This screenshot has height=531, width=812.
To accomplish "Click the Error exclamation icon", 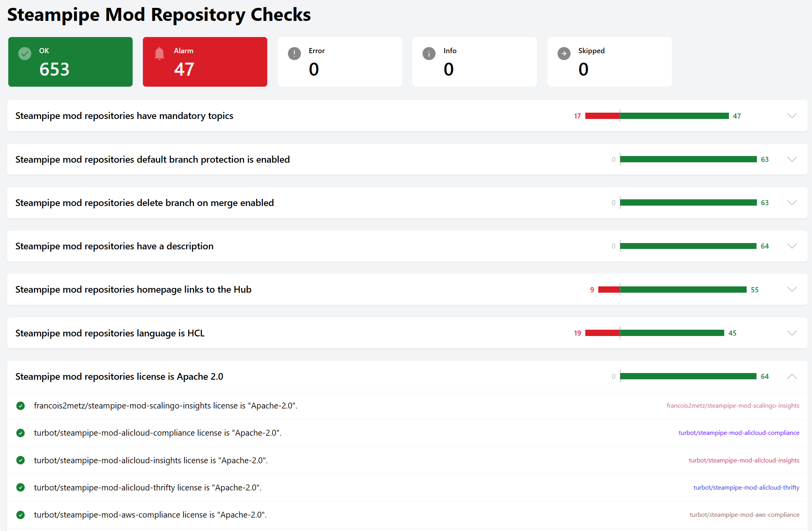I will 294,54.
